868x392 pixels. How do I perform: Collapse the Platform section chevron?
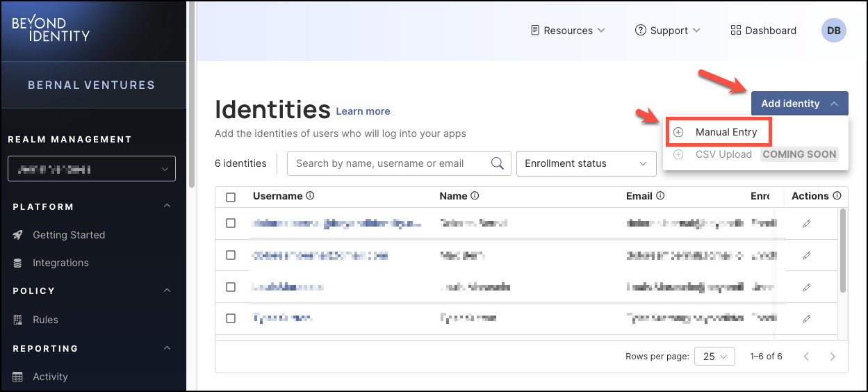pos(167,206)
